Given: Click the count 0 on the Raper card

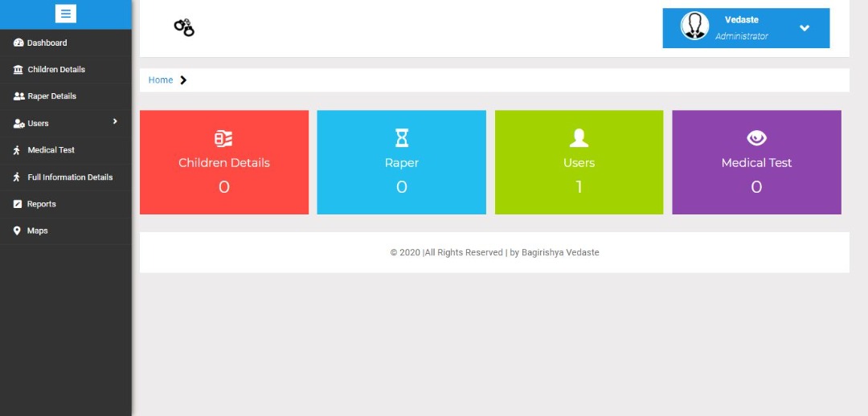Looking at the screenshot, I should 402,187.
